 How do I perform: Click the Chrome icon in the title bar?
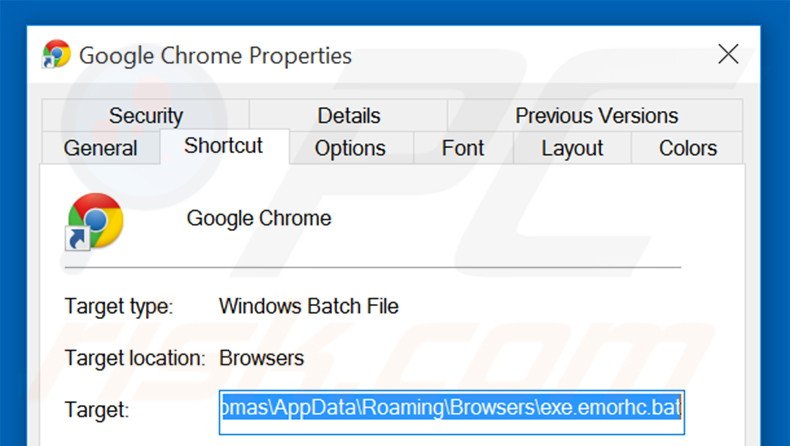point(57,54)
